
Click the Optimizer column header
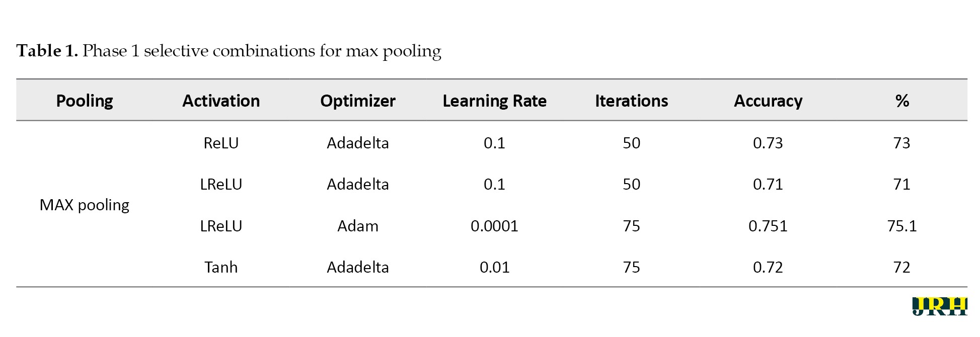coord(358,101)
